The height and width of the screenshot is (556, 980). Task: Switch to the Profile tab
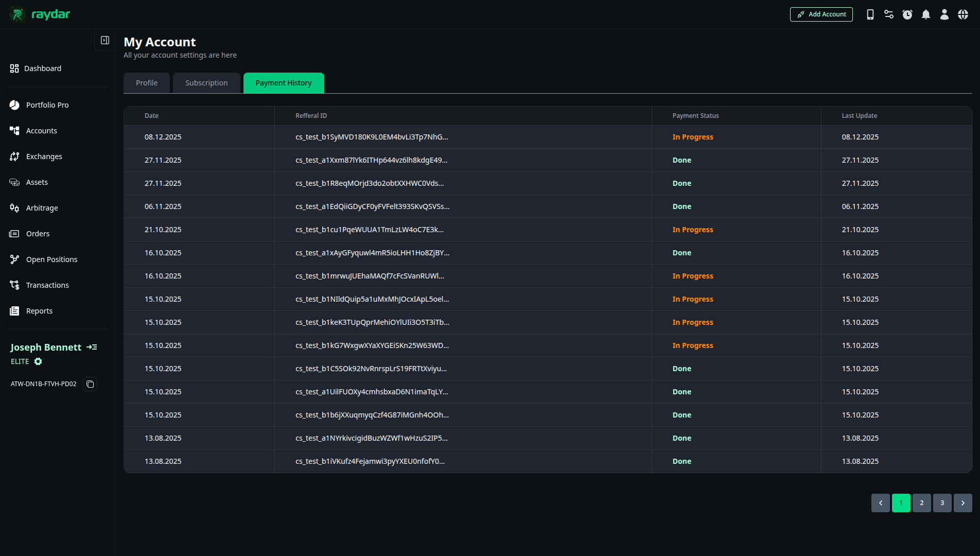click(146, 82)
